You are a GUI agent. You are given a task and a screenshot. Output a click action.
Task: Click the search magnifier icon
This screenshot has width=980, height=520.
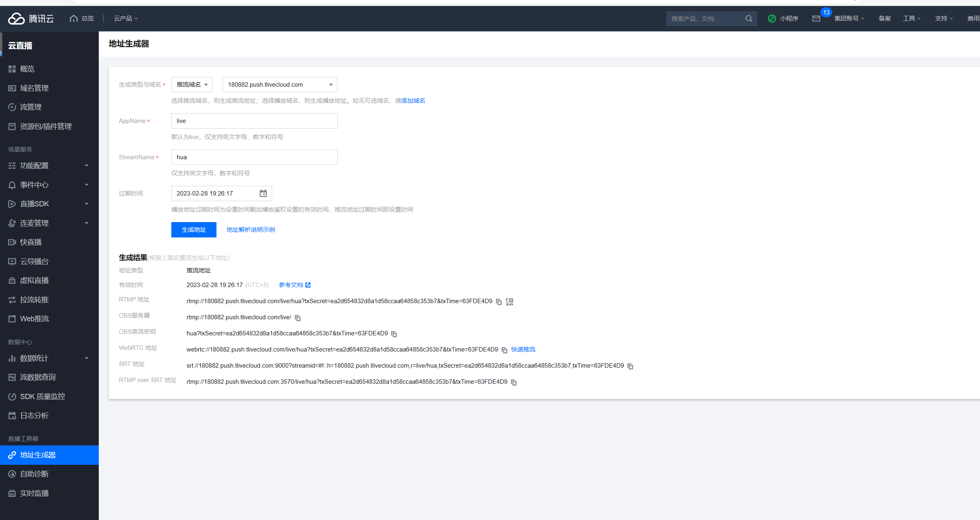[749, 19]
